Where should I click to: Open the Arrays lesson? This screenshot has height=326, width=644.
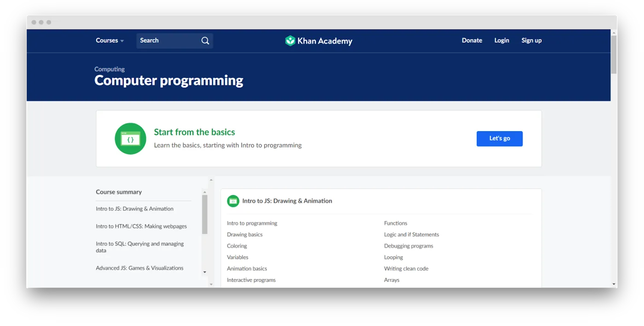pyautogui.click(x=392, y=280)
